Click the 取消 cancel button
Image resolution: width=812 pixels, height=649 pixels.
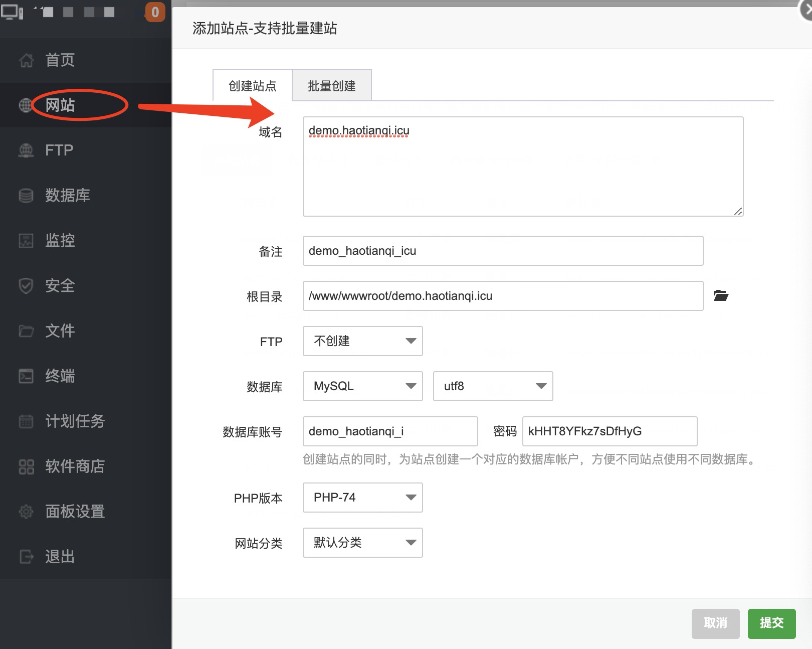715,623
